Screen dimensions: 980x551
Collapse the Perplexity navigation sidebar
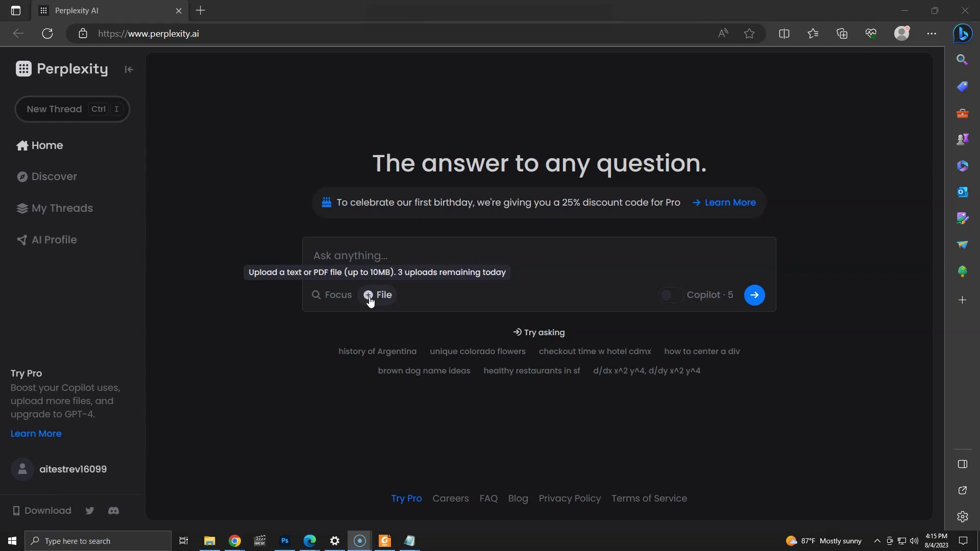pos(128,69)
